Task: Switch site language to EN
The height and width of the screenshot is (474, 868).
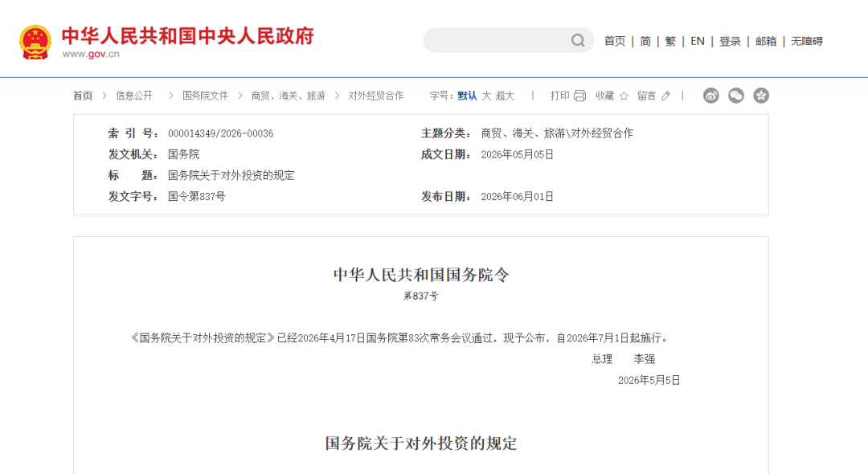Action: click(x=698, y=41)
